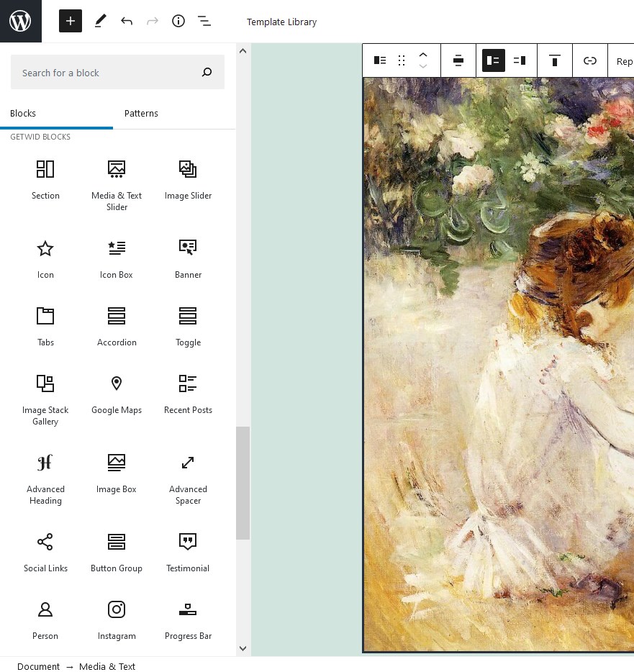
Task: Click the block drag handle dots
Action: 402,60
